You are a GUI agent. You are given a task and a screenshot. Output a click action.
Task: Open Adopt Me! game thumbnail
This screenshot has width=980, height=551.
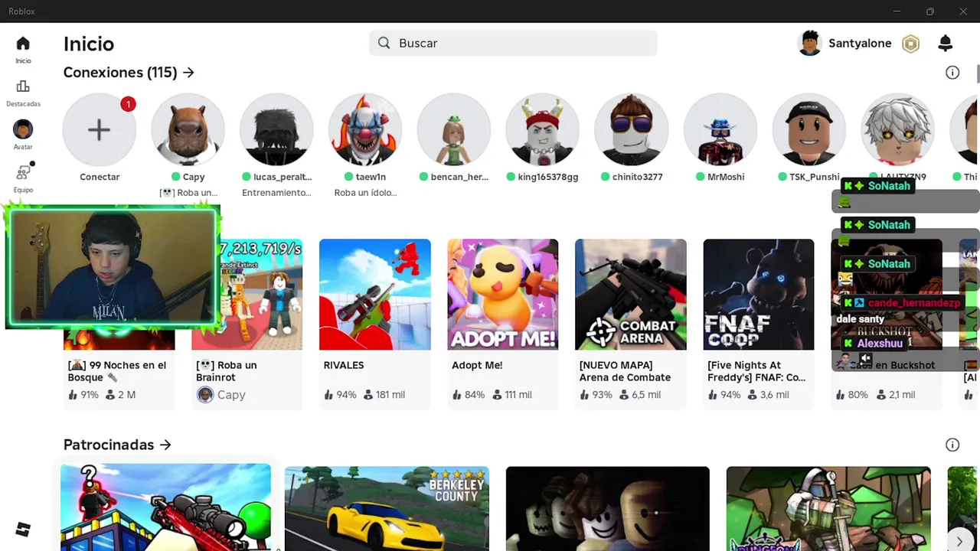pos(503,295)
